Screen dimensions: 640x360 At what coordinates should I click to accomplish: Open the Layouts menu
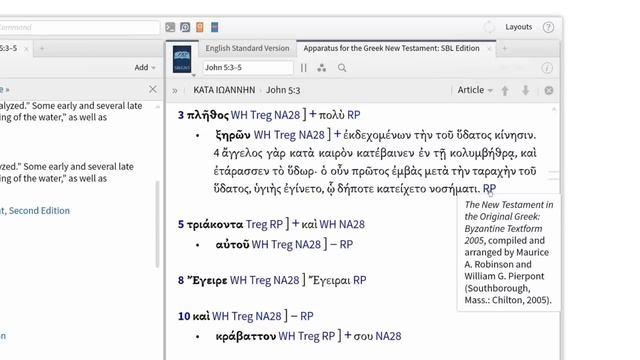pos(518,27)
